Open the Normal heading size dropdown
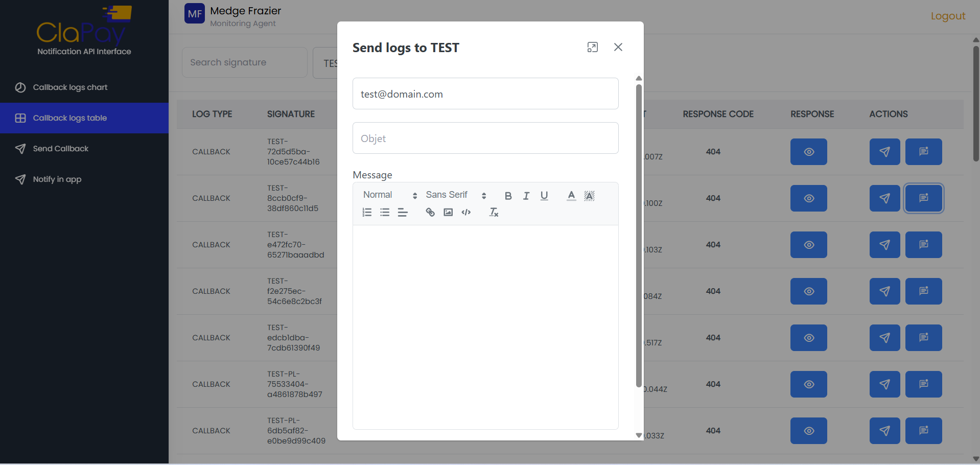Viewport: 980px width, 465px height. point(389,195)
